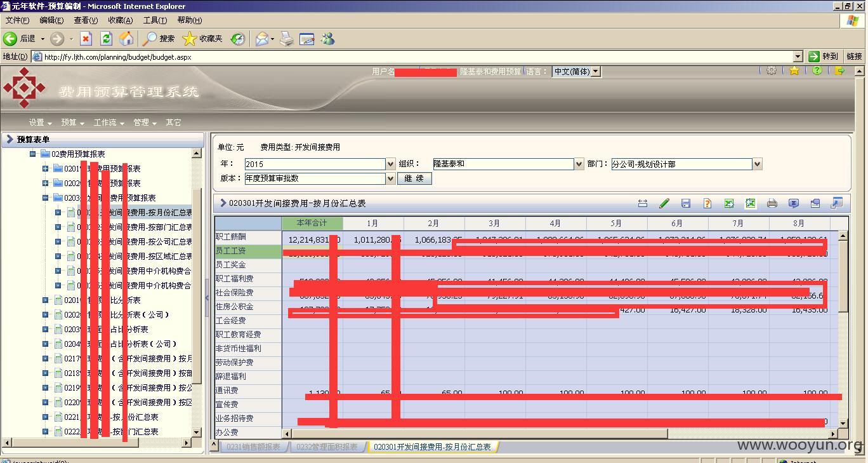
Task: Click the yellow star favorites icon in header
Action: click(794, 71)
